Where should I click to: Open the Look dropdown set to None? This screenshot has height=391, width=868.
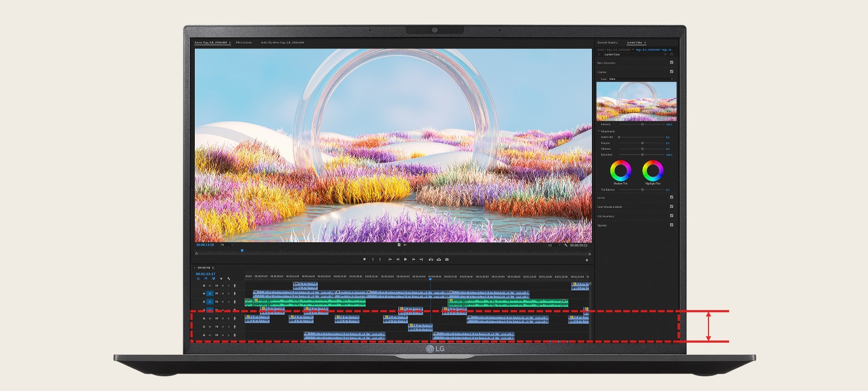point(640,79)
